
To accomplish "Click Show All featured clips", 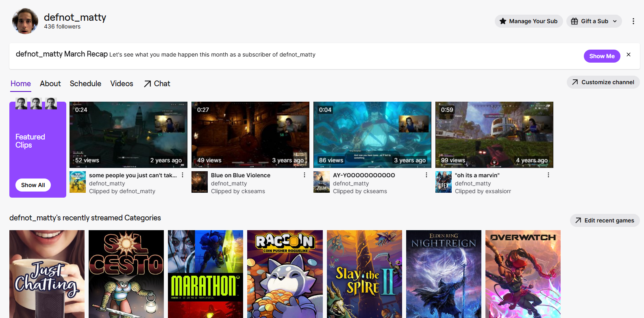I will pyautogui.click(x=33, y=185).
